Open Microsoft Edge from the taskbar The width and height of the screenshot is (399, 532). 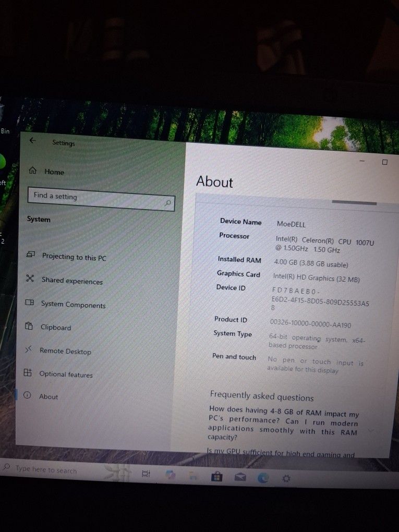263,478
